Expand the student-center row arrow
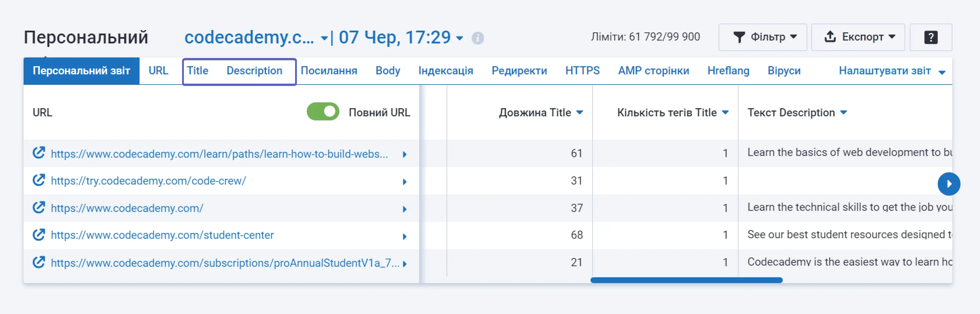The height and width of the screenshot is (314, 980). click(405, 236)
